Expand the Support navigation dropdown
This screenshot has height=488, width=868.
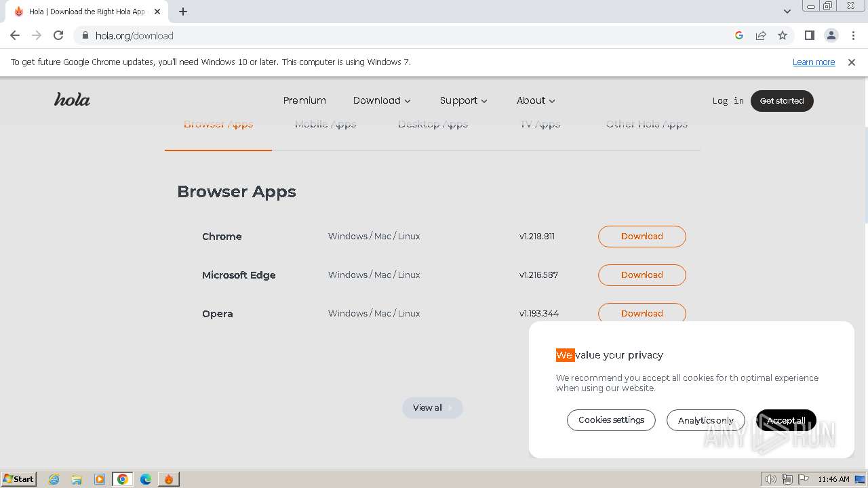click(x=464, y=100)
